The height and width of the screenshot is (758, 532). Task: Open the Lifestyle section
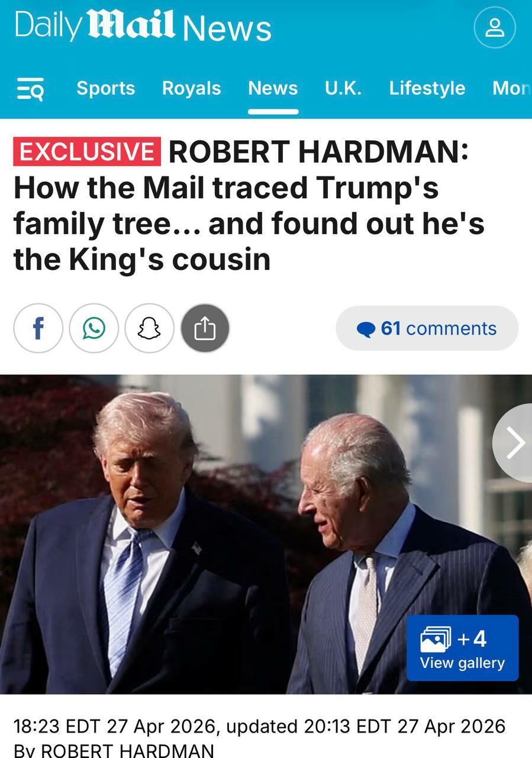click(x=427, y=88)
